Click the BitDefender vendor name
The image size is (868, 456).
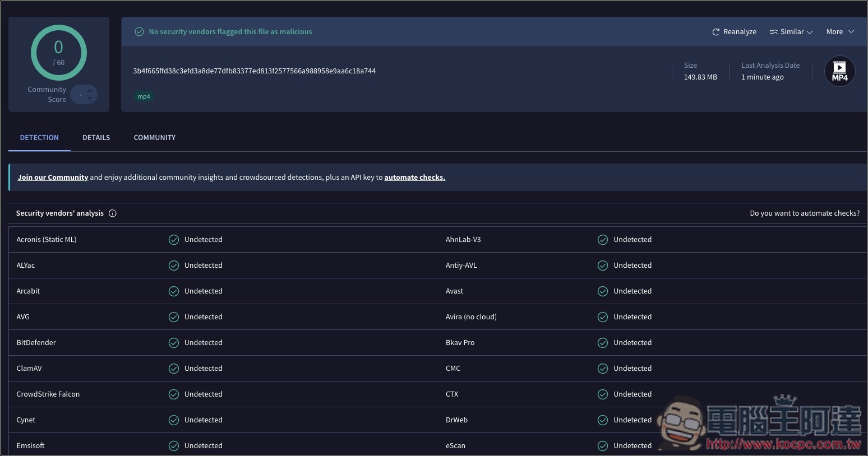point(36,343)
